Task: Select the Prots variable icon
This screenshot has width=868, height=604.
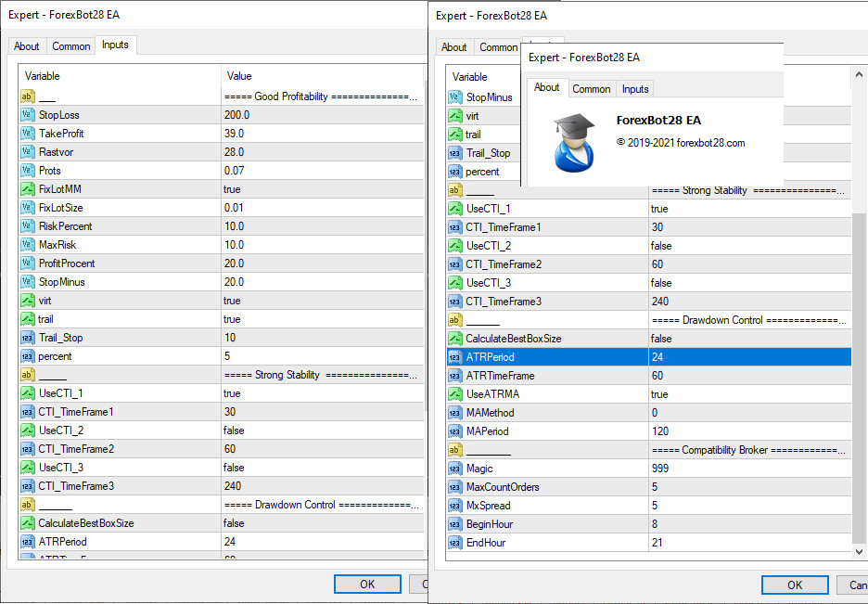Action: pyautogui.click(x=28, y=171)
